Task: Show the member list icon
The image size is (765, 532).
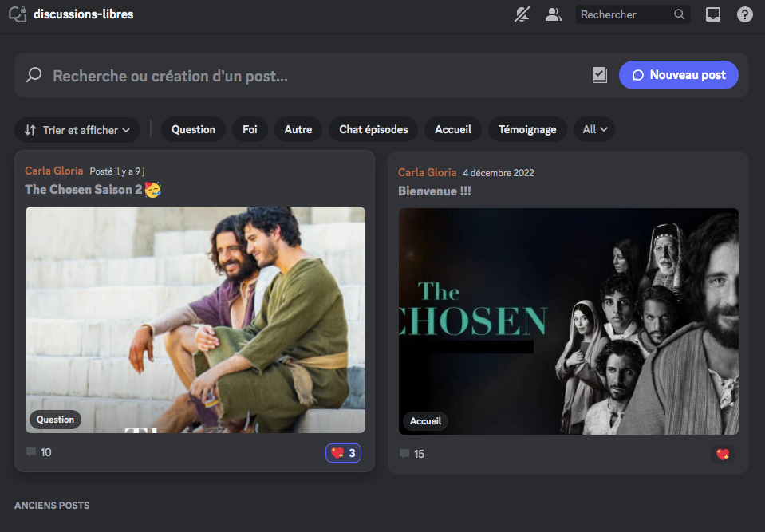Action: [x=554, y=14]
